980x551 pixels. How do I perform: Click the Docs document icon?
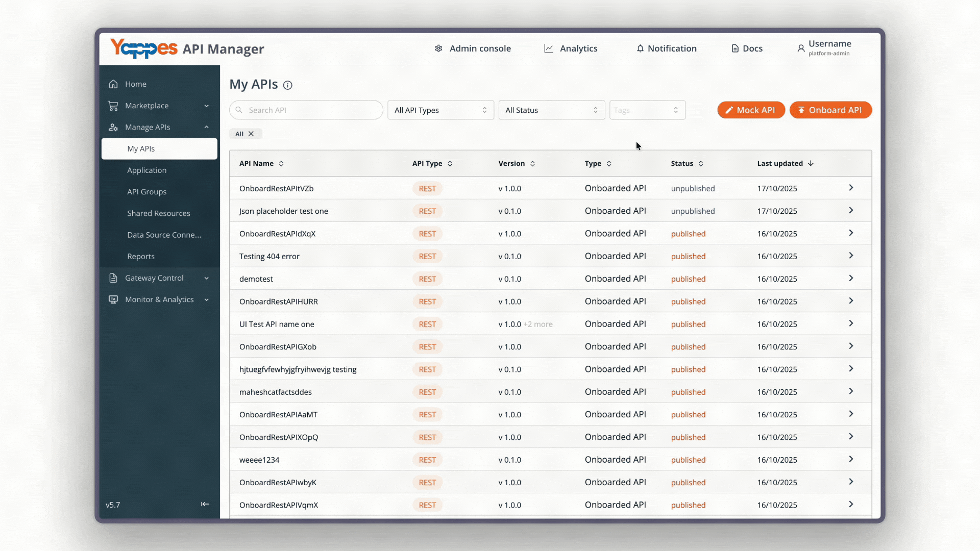coord(735,48)
